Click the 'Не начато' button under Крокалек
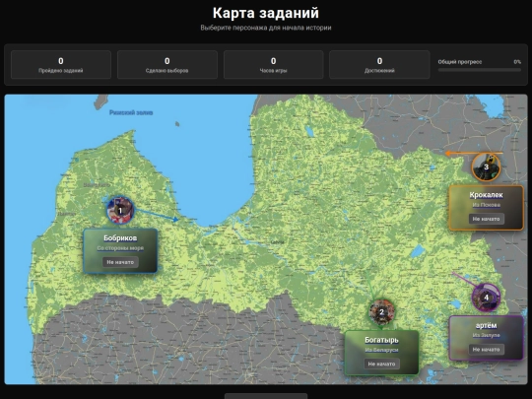Viewport: 532px width, 399px height. coord(487,219)
